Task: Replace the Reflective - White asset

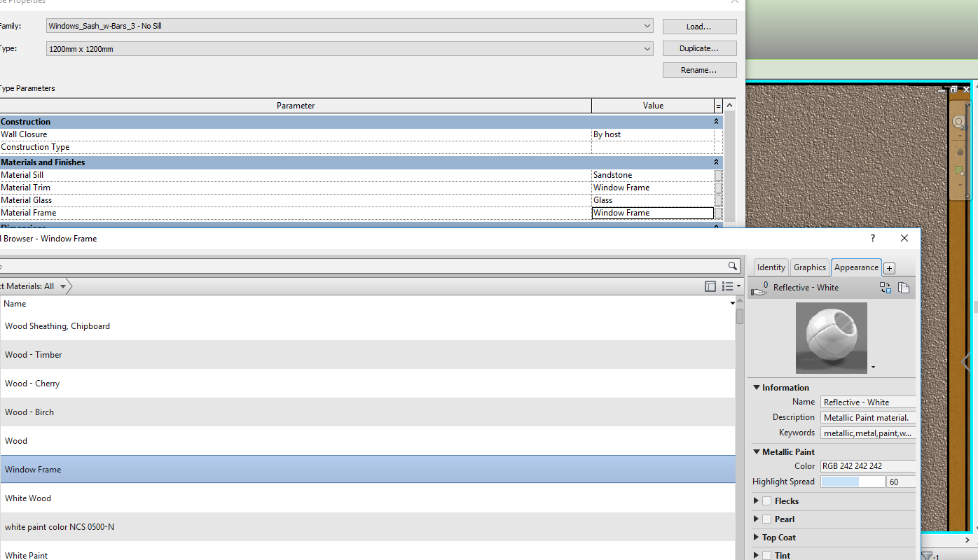Action: click(886, 288)
